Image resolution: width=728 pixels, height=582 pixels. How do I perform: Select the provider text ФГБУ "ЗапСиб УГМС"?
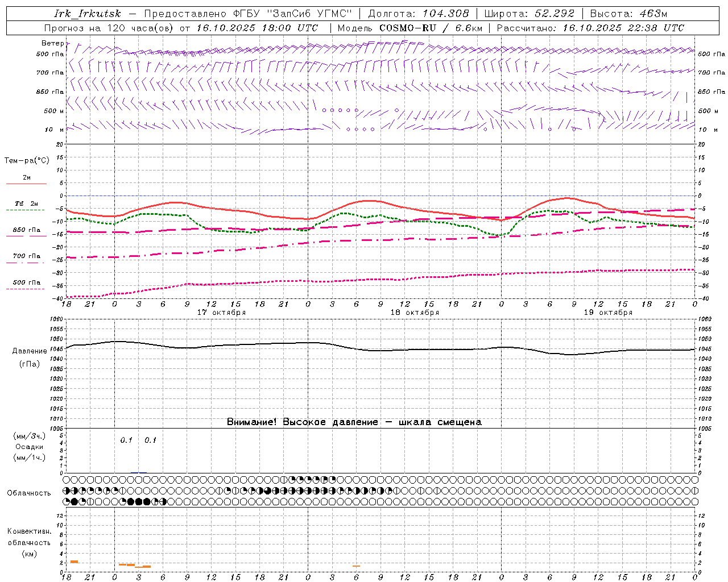[292, 14]
